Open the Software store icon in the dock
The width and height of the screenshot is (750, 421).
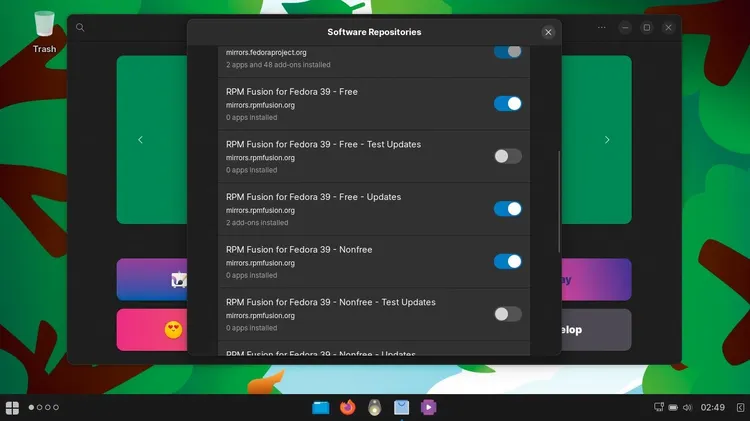pos(401,407)
